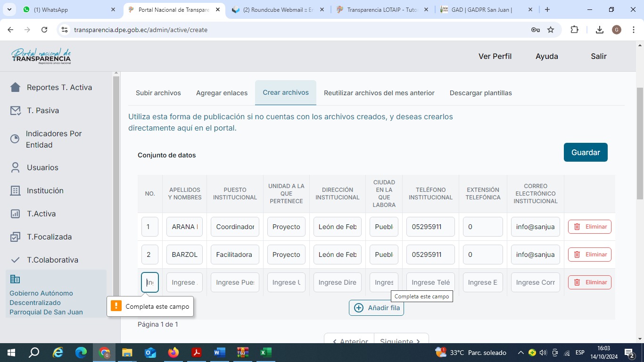
Task: Select the Agregar enlaces tab
Action: [x=222, y=93]
